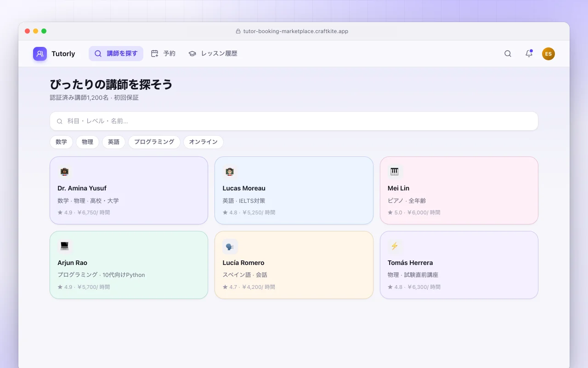Open Mei Lin tutor name
Screen dimensions: 588x368
click(398, 188)
